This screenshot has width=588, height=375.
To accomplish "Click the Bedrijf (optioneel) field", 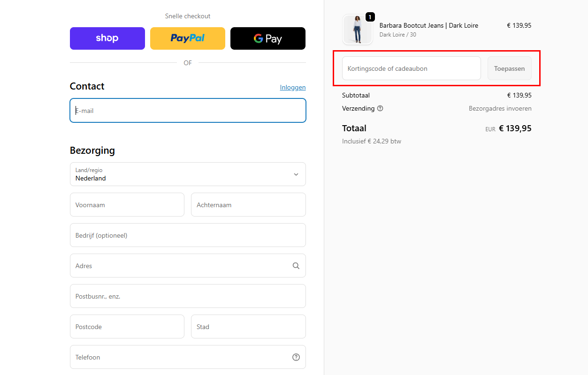I will (x=188, y=235).
